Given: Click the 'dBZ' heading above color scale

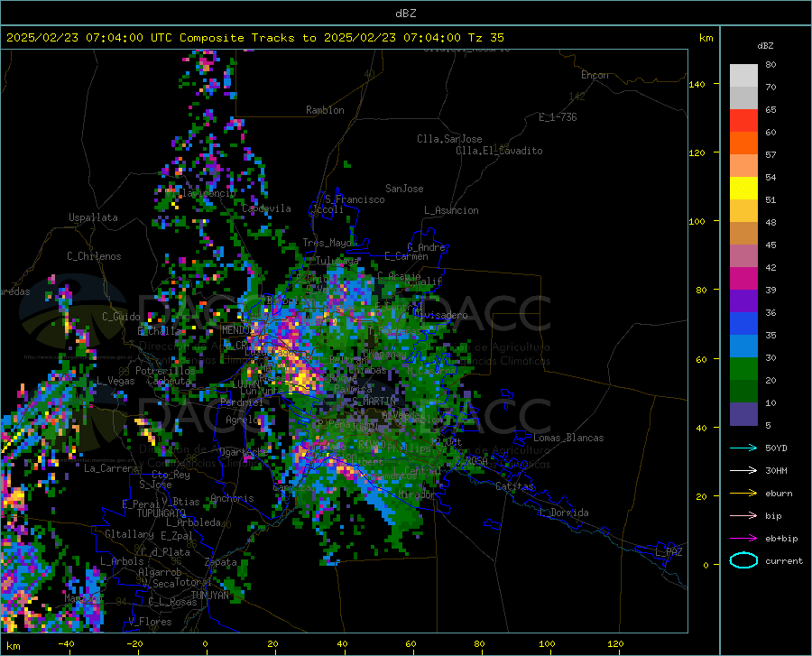Looking at the screenshot, I should (x=765, y=45).
